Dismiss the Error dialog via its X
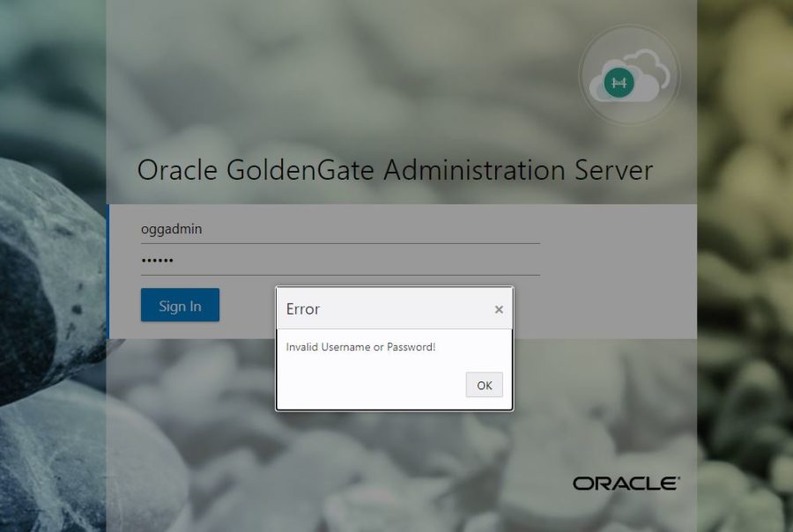This screenshot has width=793, height=532. pyautogui.click(x=499, y=308)
